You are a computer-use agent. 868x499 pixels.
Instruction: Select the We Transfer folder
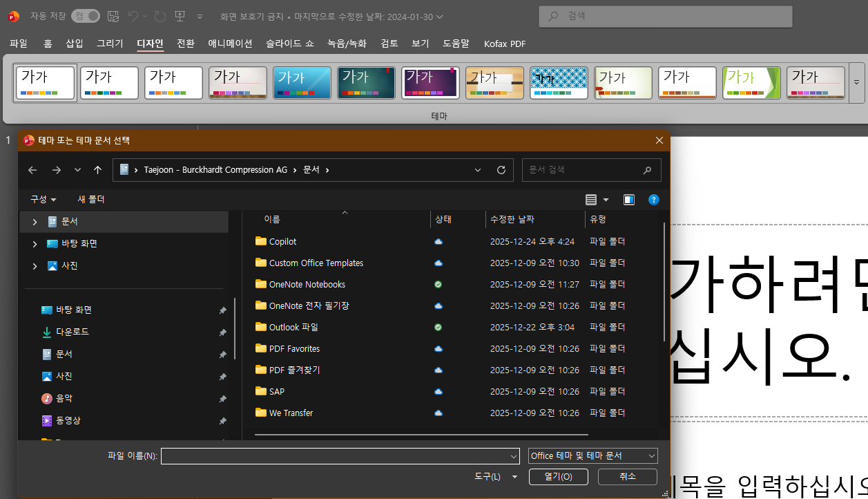tap(291, 413)
